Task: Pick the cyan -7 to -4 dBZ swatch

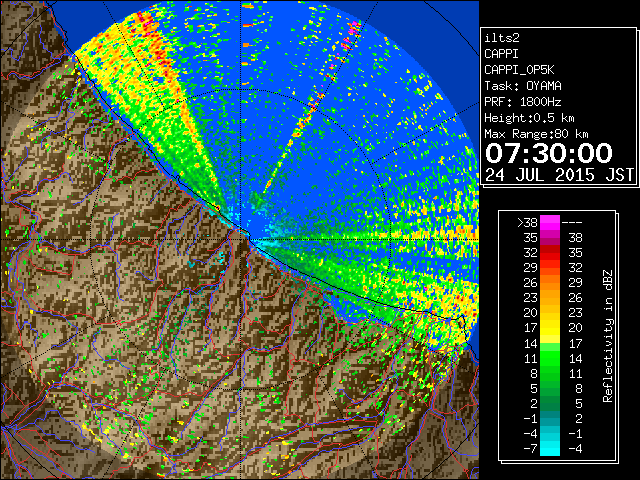Action: (550, 448)
